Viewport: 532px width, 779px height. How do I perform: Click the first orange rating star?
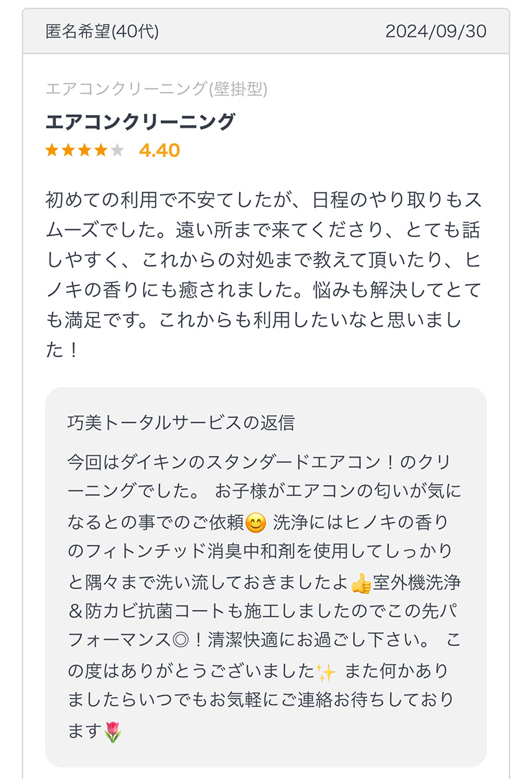[x=52, y=150]
